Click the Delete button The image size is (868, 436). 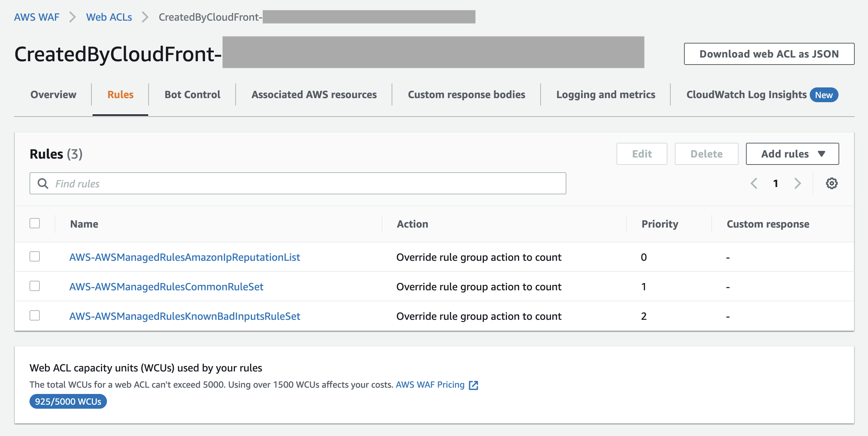click(x=706, y=154)
